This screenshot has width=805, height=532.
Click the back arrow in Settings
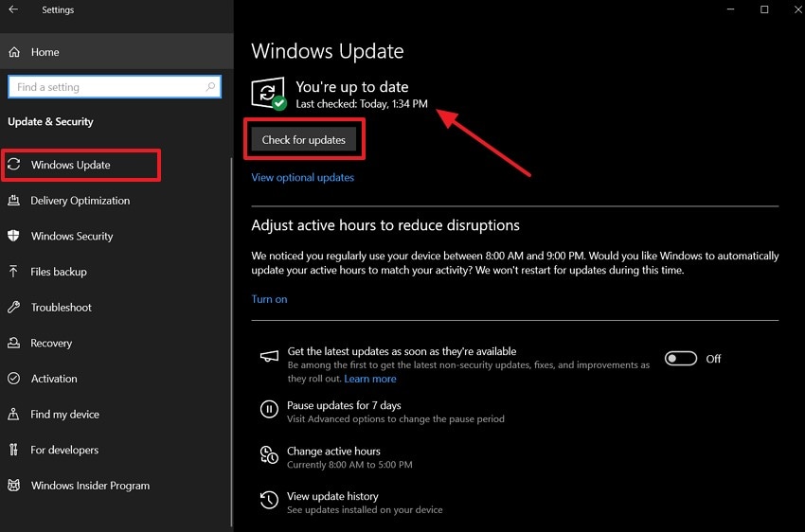click(x=13, y=9)
